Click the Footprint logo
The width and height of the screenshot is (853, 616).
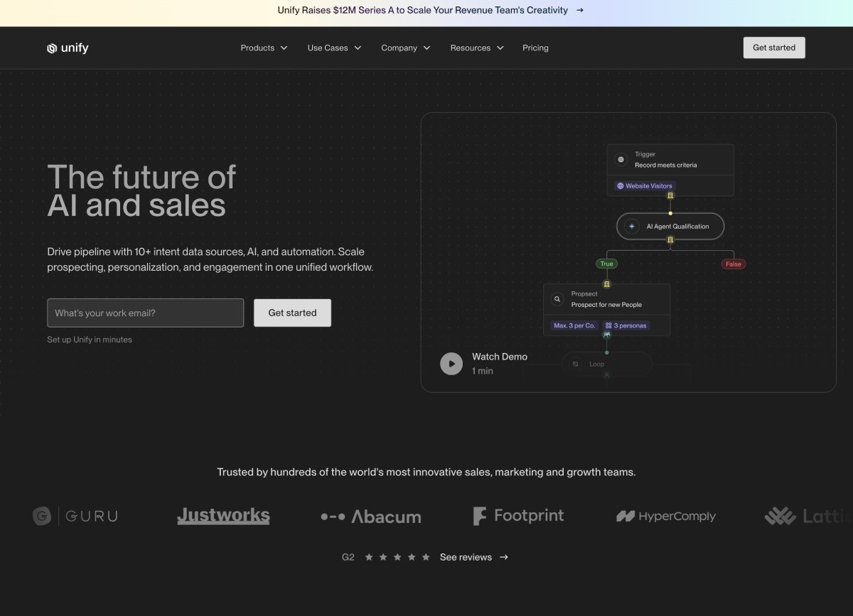(518, 517)
